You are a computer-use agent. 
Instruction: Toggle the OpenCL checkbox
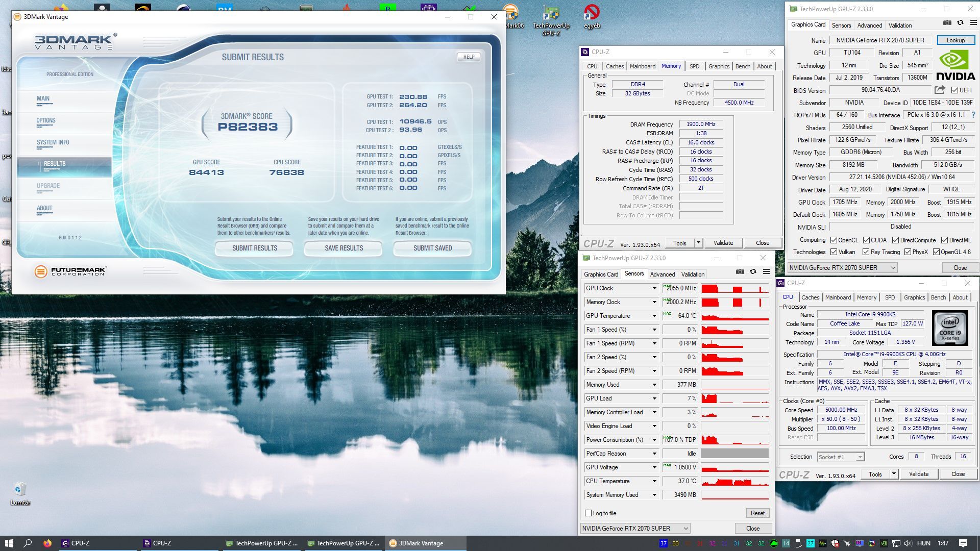pos(834,240)
